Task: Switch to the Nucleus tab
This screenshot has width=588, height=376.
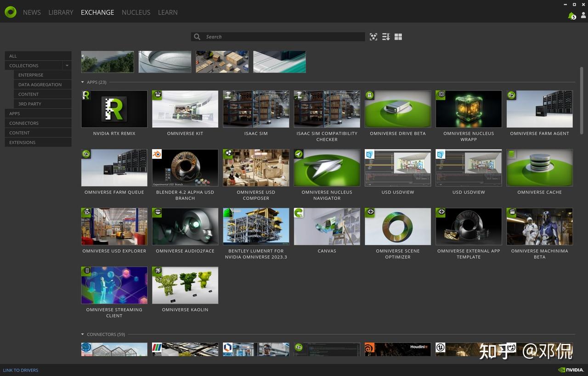Action: pos(136,12)
